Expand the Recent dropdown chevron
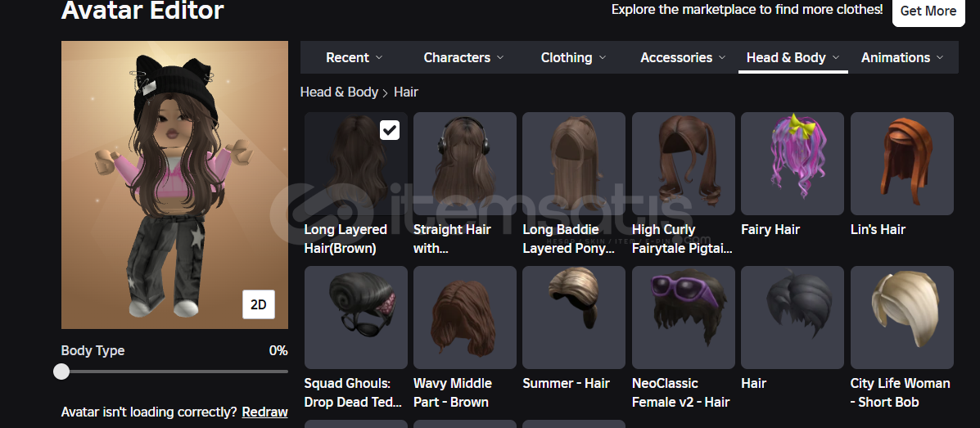This screenshot has width=980, height=428. 379,57
